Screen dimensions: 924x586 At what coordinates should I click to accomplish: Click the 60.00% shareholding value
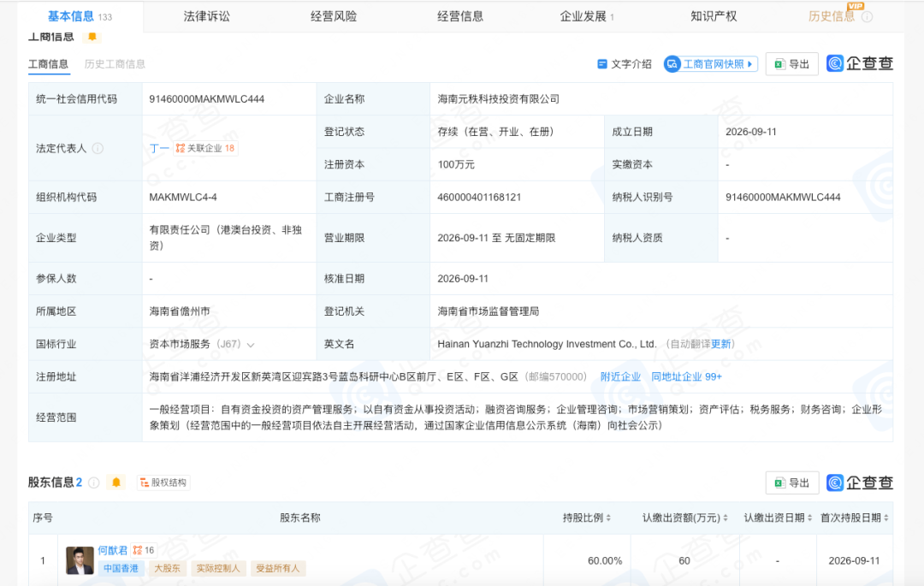[x=605, y=560]
